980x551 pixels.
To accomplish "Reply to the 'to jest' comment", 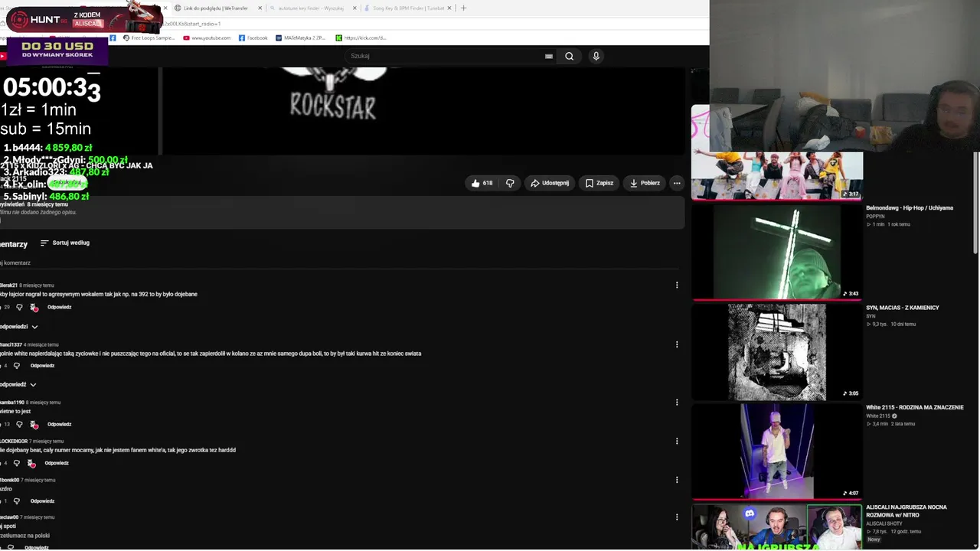I will [x=59, y=425].
